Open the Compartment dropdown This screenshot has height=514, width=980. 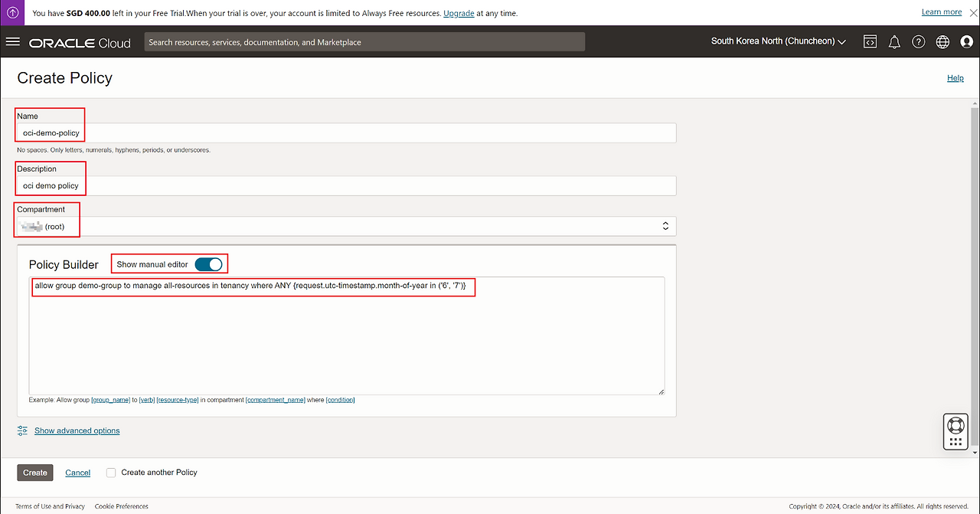click(x=346, y=226)
